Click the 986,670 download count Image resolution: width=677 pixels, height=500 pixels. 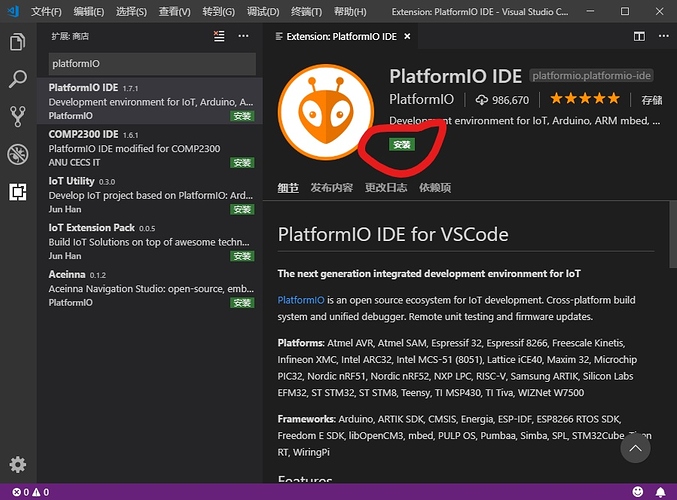point(510,100)
